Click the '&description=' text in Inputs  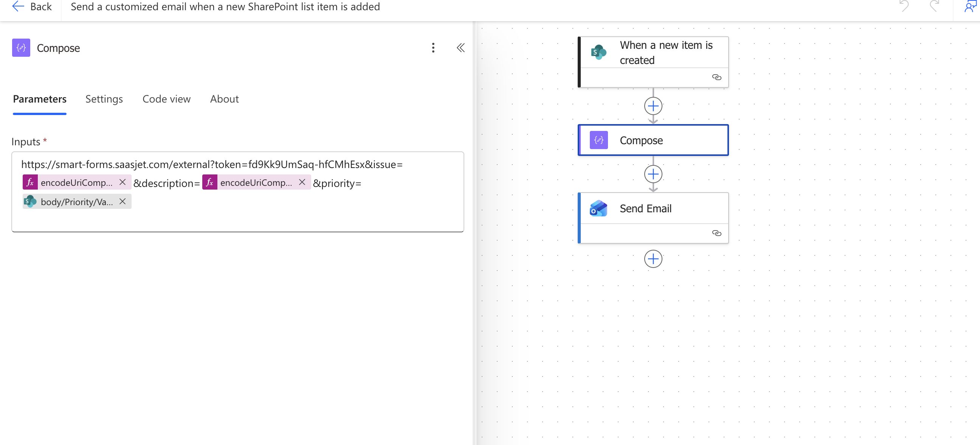(x=167, y=183)
